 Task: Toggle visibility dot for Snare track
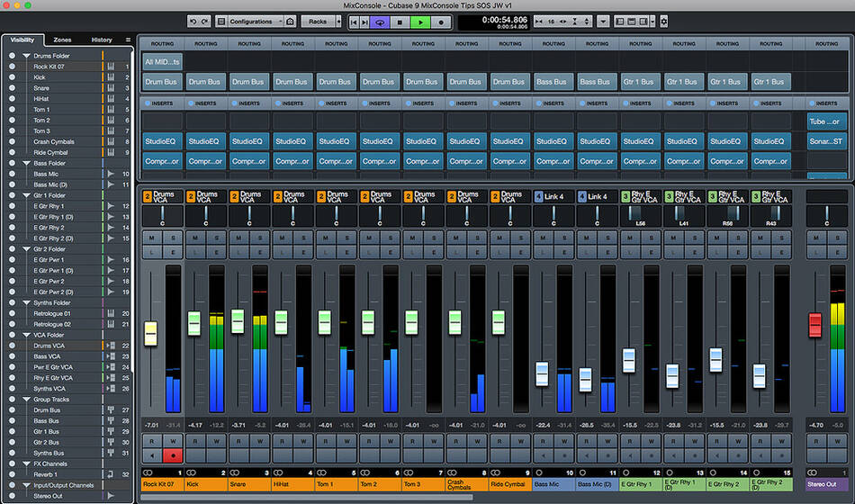12,88
